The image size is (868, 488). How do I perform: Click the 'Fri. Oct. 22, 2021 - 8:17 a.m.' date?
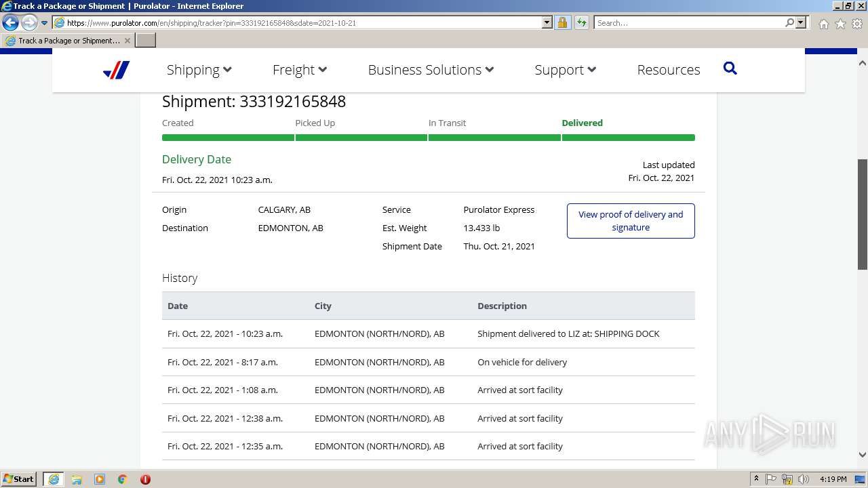pyautogui.click(x=222, y=362)
